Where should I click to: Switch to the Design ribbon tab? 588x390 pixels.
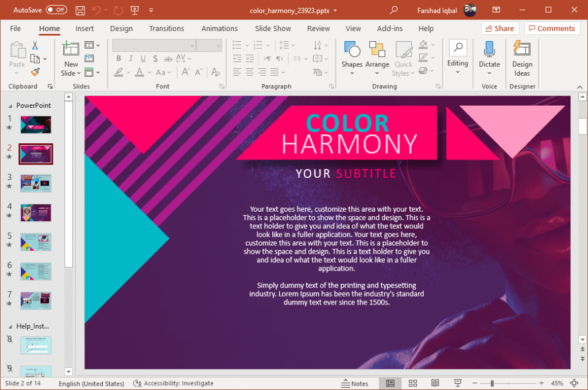pos(121,28)
